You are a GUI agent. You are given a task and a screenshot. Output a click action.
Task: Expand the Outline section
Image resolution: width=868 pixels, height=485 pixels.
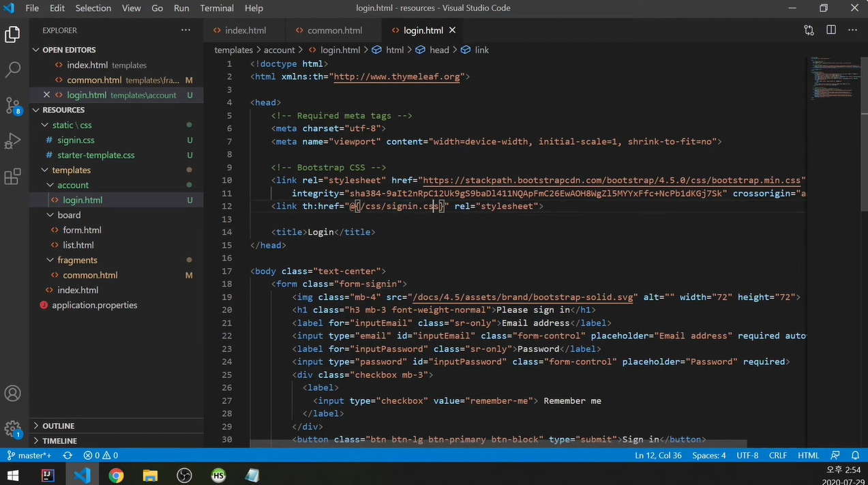pos(116,426)
